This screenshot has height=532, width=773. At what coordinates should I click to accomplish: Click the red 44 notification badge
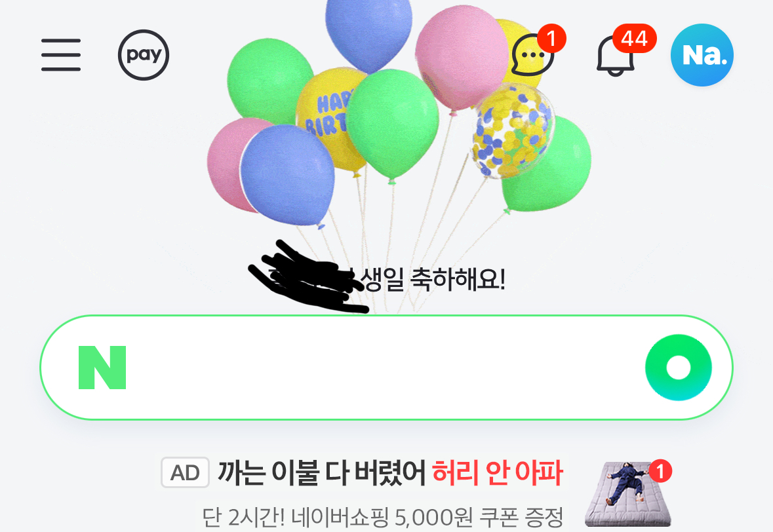pos(635,39)
